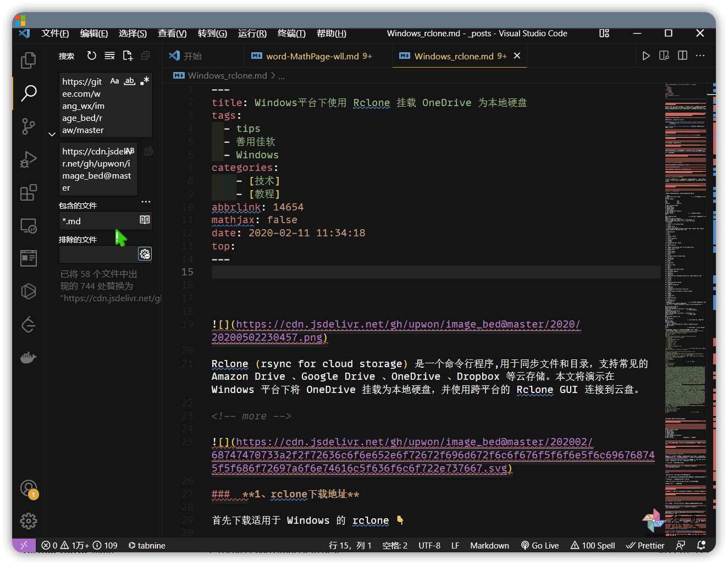The image size is (728, 565).
Task: Open the Search view in activity bar
Action: coord(29,93)
